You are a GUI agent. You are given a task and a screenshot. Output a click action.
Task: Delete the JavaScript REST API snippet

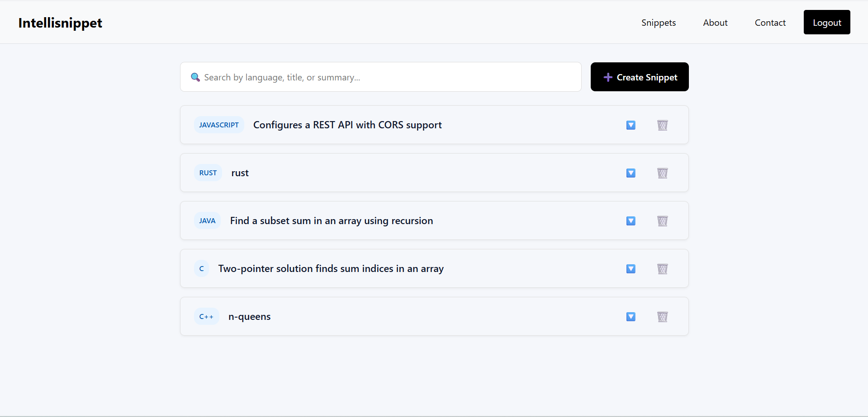pyautogui.click(x=662, y=125)
